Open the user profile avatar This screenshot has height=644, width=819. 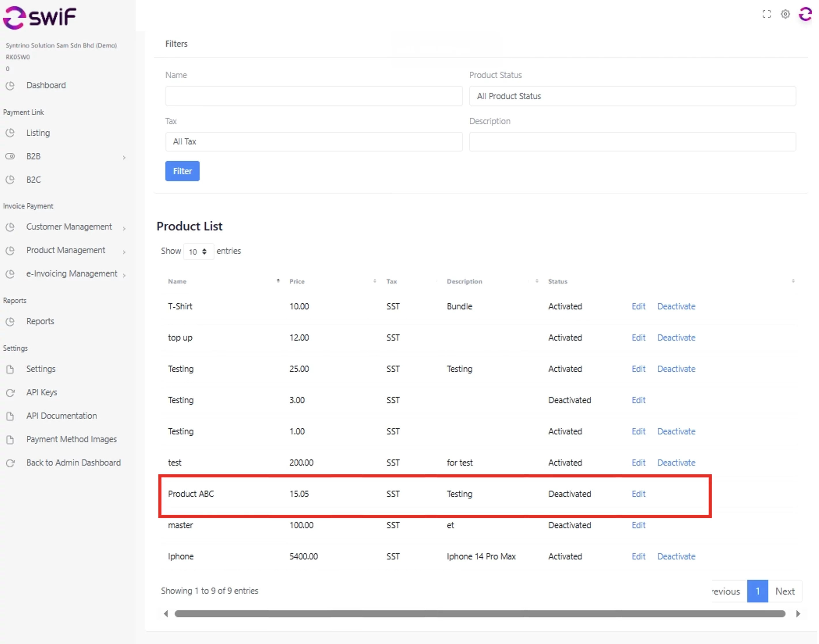pos(805,14)
